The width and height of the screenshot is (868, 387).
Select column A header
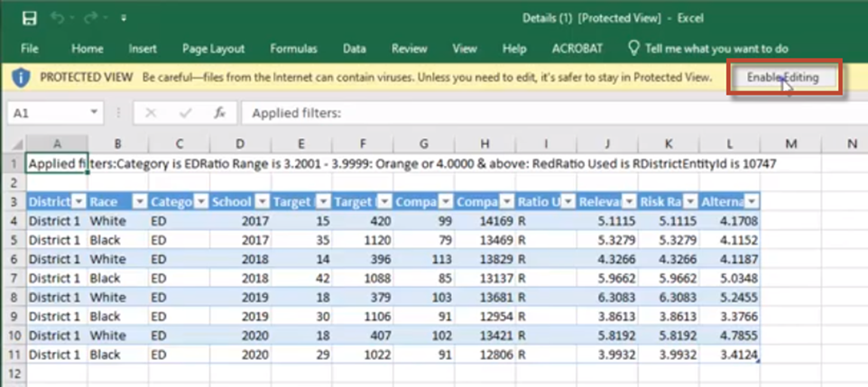(x=57, y=144)
